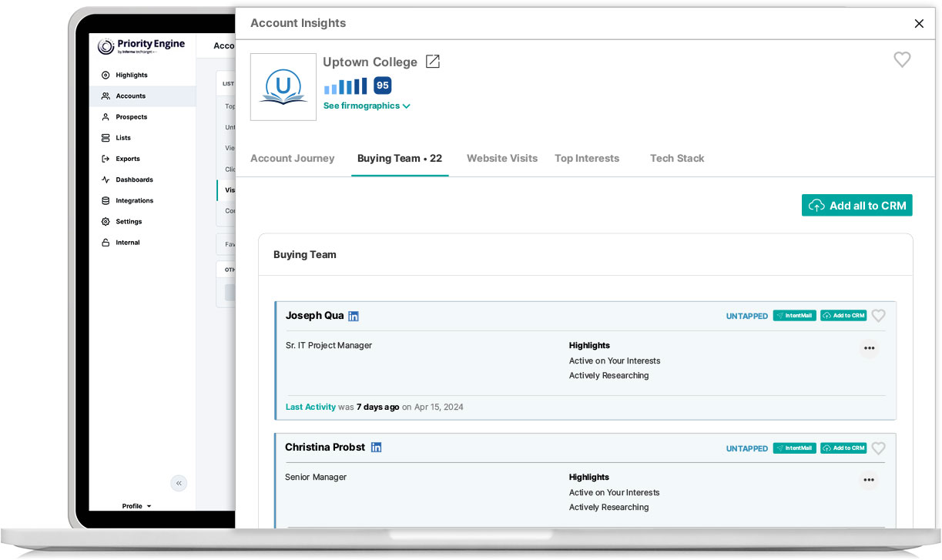The image size is (942, 560).
Task: Open Integrations from the sidebar
Action: pyautogui.click(x=135, y=200)
